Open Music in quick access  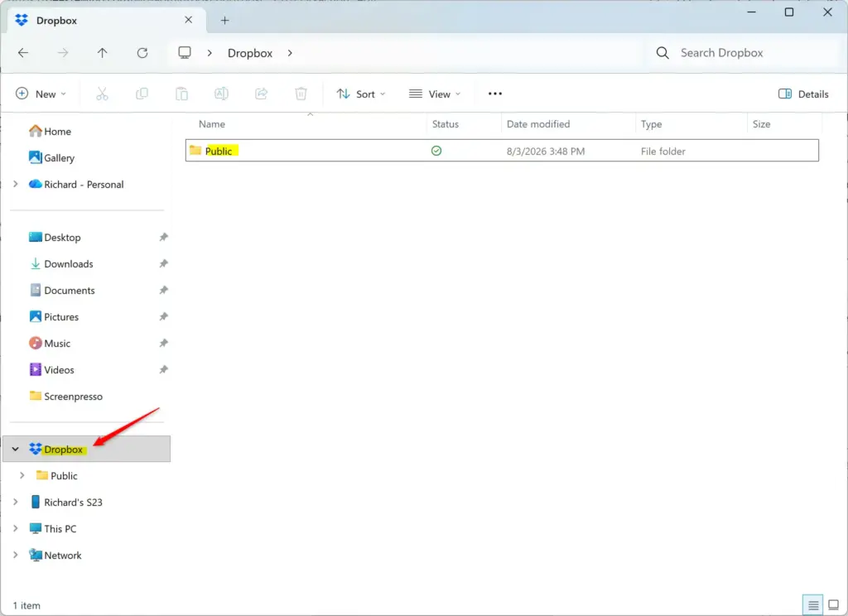[x=50, y=343]
